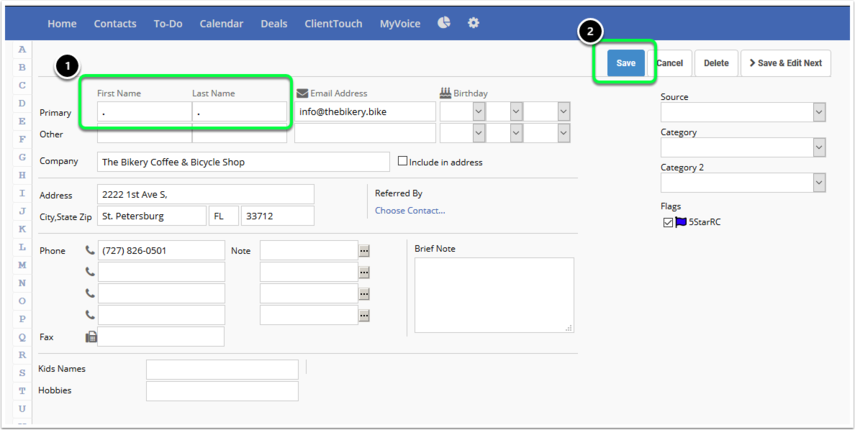The height and width of the screenshot is (430, 855).
Task: Toggle the Include in address checkbox
Action: 403,161
